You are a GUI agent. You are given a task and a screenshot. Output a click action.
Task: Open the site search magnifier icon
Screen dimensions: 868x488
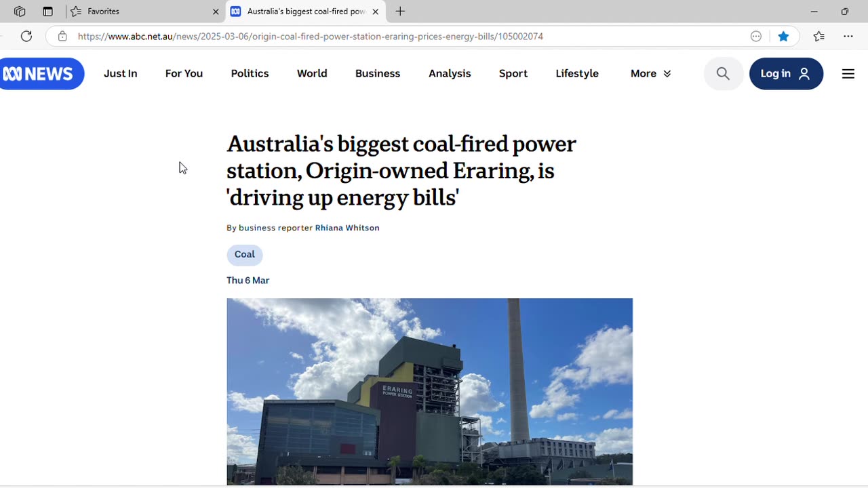click(x=723, y=73)
